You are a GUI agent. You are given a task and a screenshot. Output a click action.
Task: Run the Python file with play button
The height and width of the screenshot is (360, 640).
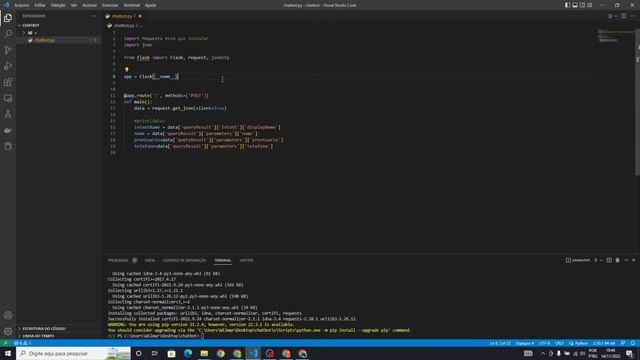(611, 16)
